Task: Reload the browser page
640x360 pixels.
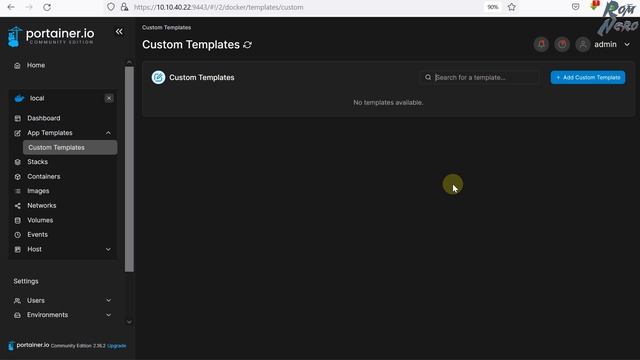Action: tap(47, 7)
